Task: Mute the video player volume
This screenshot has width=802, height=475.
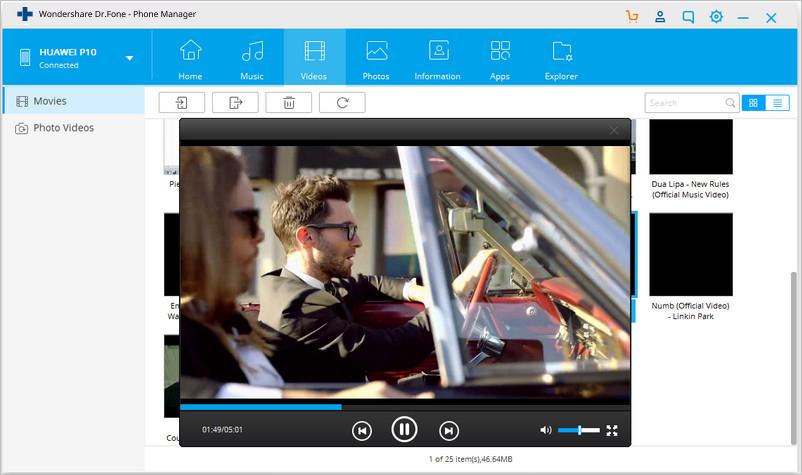Action: (546, 430)
